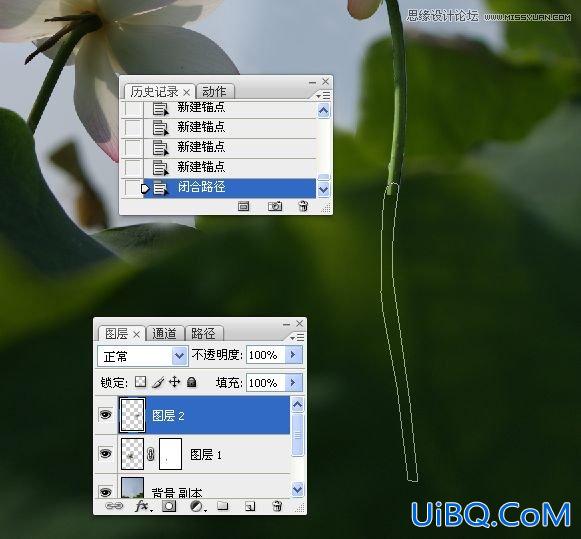Create new fill or adjustment layer
The image size is (581, 539).
point(197,506)
